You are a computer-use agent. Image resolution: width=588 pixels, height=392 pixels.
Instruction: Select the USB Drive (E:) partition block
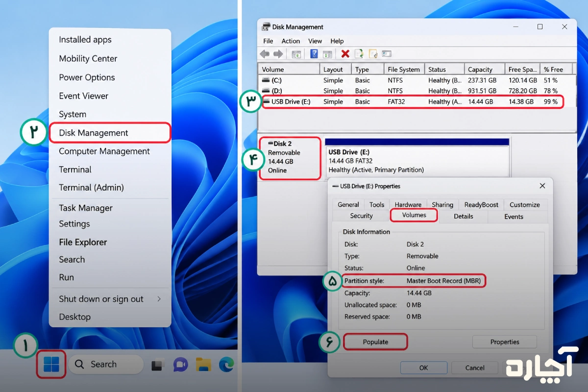(417, 158)
